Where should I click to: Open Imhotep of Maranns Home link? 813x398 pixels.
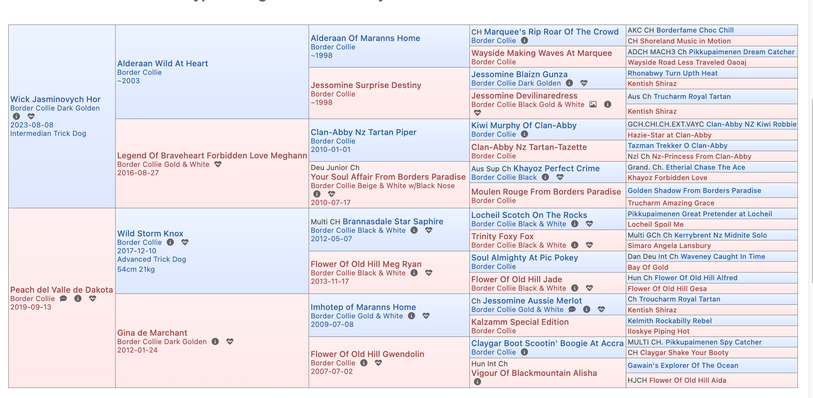(363, 307)
